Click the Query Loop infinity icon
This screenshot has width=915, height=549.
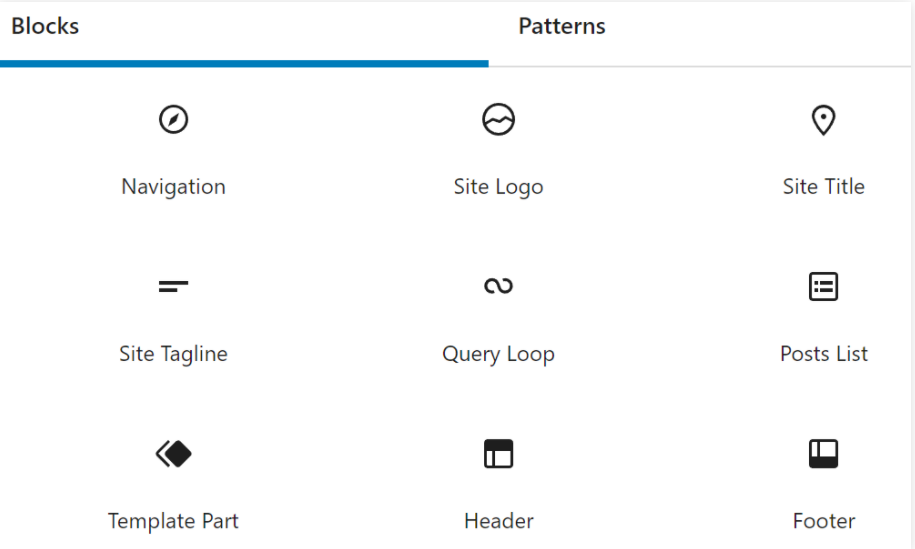498,287
